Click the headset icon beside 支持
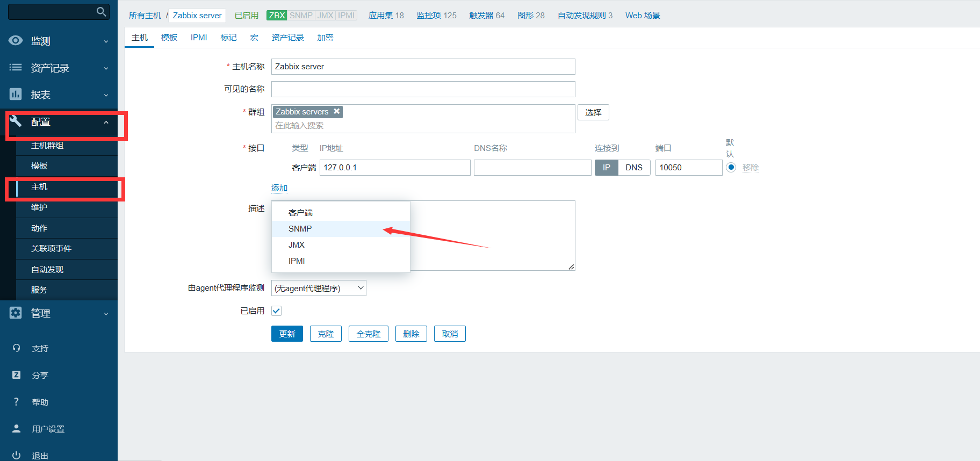Viewport: 980px width, 461px height. (x=16, y=348)
